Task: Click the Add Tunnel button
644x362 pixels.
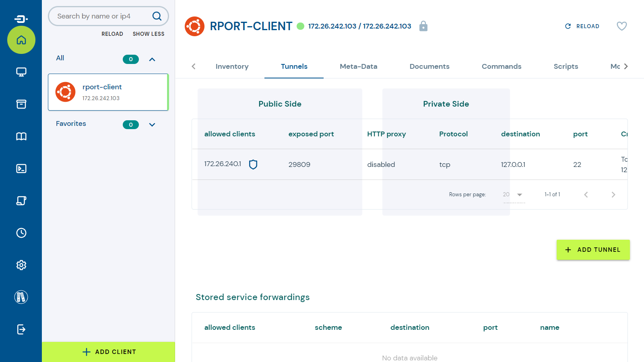Action: coord(593,250)
